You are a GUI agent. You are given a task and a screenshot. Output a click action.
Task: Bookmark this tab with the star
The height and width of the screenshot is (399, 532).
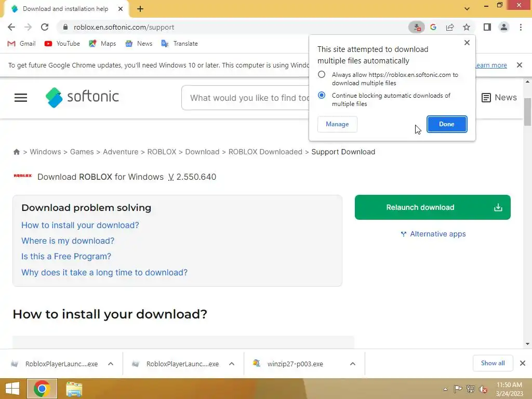tap(467, 27)
